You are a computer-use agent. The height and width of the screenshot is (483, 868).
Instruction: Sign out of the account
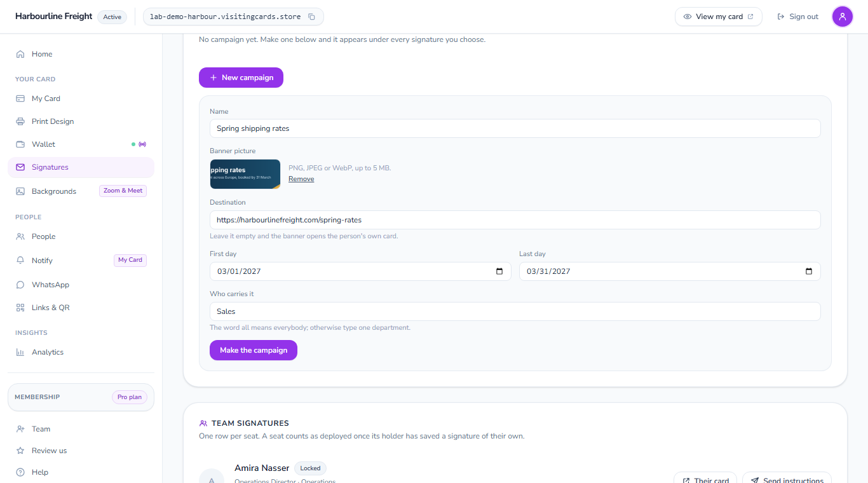[797, 17]
